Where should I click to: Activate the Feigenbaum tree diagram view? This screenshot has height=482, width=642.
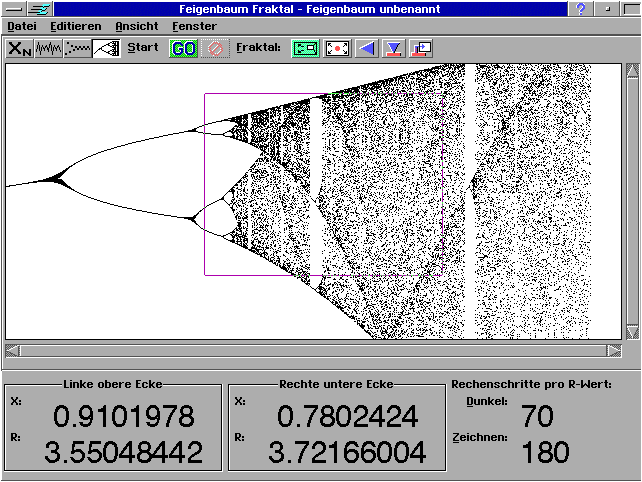(x=106, y=48)
